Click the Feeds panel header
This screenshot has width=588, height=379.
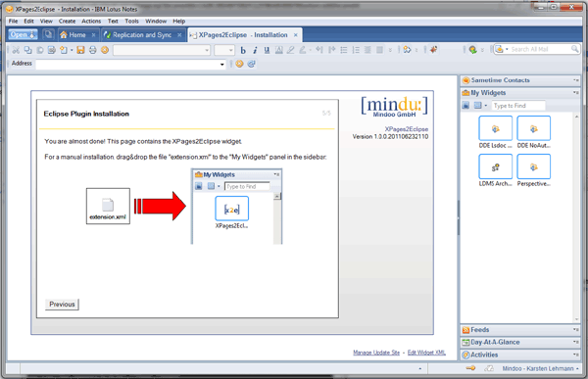[520, 330]
